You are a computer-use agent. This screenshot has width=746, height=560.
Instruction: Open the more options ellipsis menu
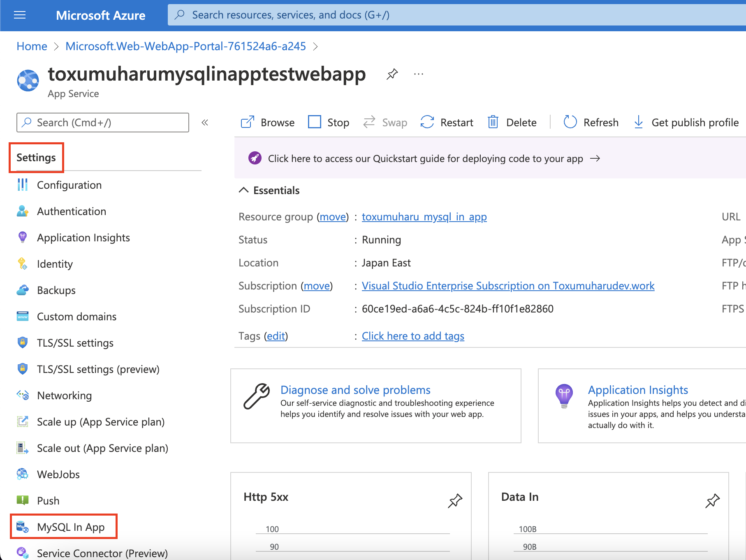[418, 74]
